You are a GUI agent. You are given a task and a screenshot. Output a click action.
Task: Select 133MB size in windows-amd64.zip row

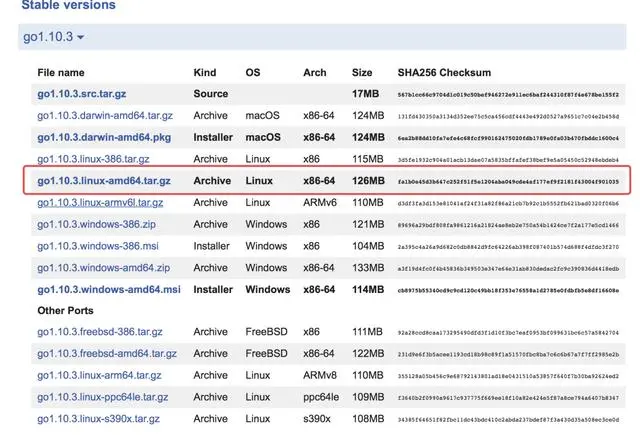[x=368, y=268]
